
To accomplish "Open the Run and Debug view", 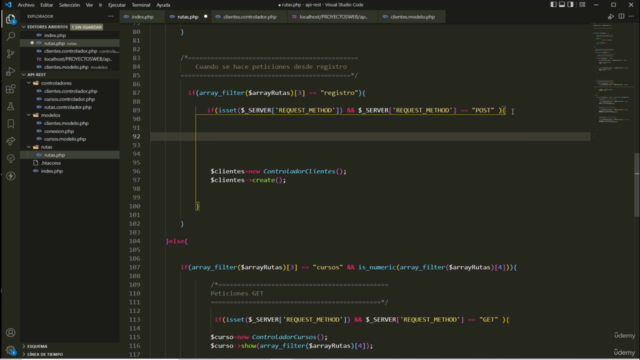I will [11, 71].
